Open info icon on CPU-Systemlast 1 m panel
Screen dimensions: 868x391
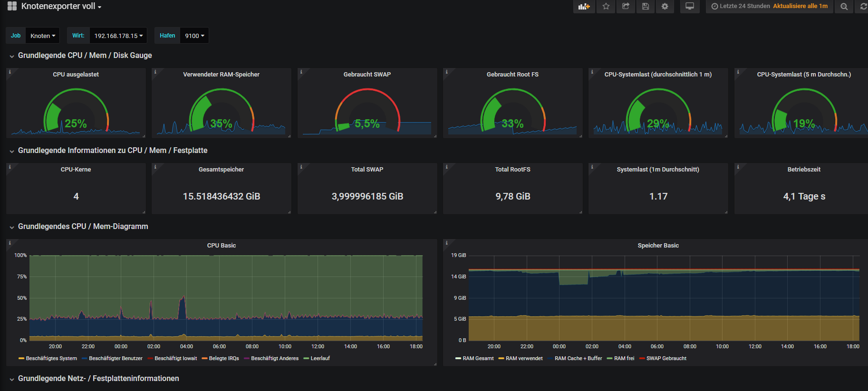click(x=592, y=72)
